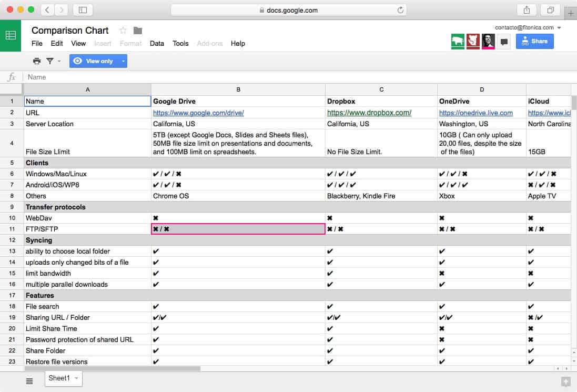Image resolution: width=577 pixels, height=392 pixels.
Task: Go back with the browser back arrow
Action: (47, 10)
